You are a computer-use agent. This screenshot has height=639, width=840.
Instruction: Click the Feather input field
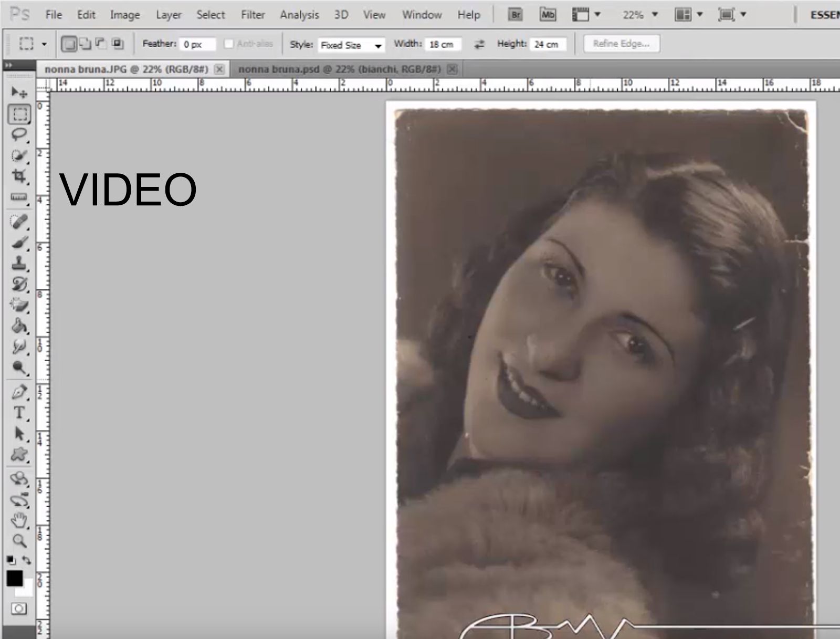tap(197, 45)
